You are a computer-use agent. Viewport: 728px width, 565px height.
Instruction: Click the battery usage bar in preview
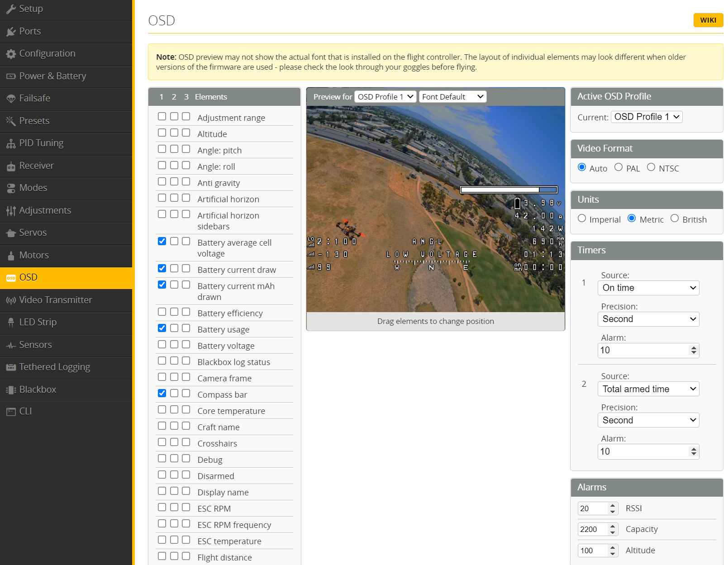tap(509, 190)
